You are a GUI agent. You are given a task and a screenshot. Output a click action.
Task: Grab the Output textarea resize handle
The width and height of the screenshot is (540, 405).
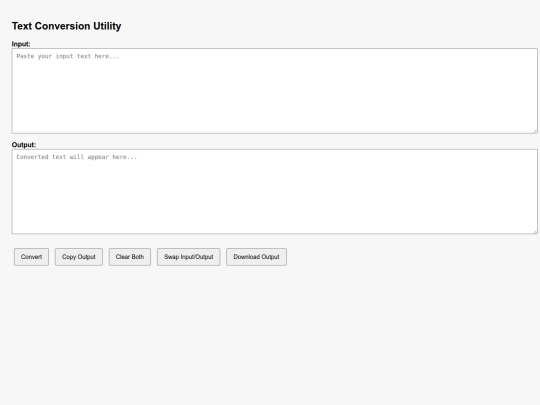535,231
